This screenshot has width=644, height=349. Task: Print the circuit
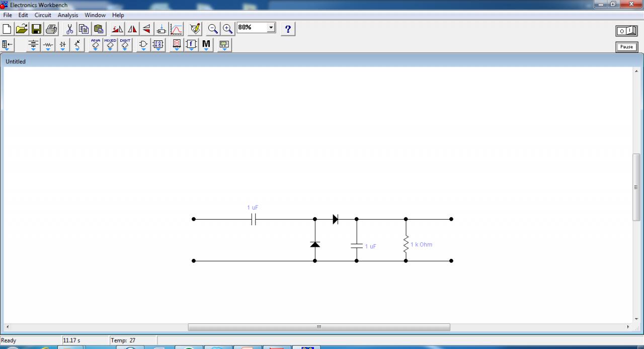tap(51, 29)
